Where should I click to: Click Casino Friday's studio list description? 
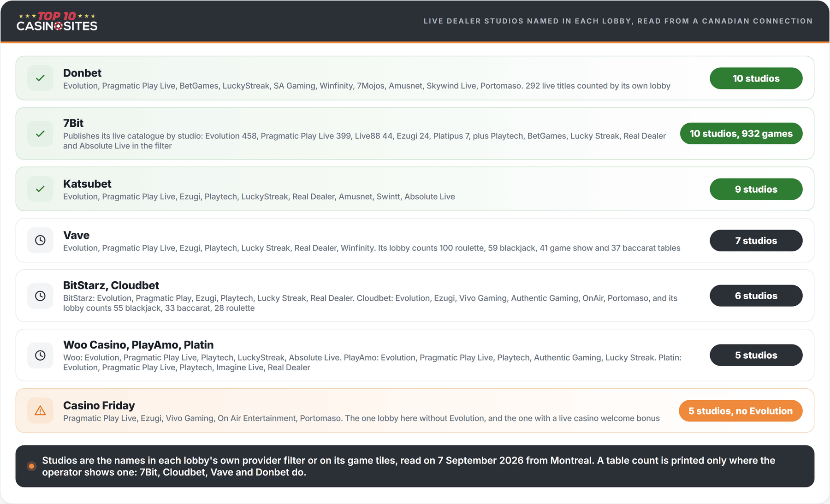click(362, 418)
